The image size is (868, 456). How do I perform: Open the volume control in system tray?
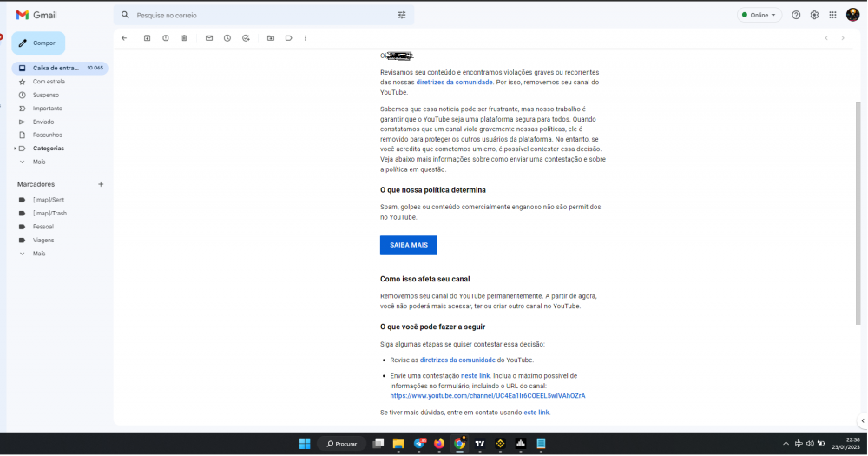click(x=810, y=443)
